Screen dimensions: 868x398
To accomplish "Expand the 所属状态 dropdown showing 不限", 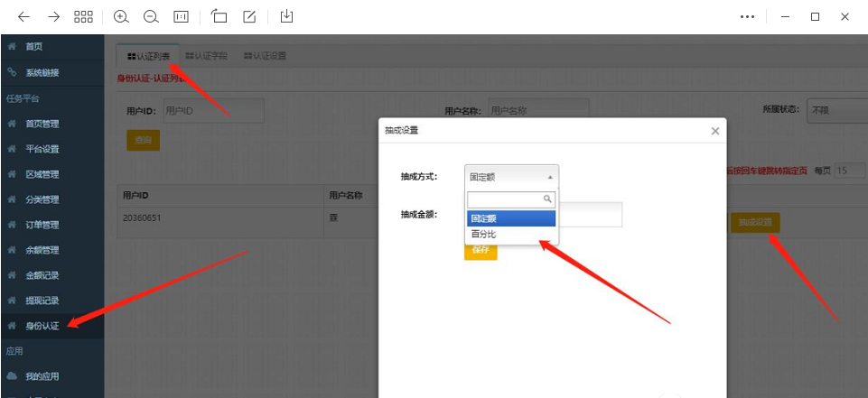I will (x=835, y=110).
